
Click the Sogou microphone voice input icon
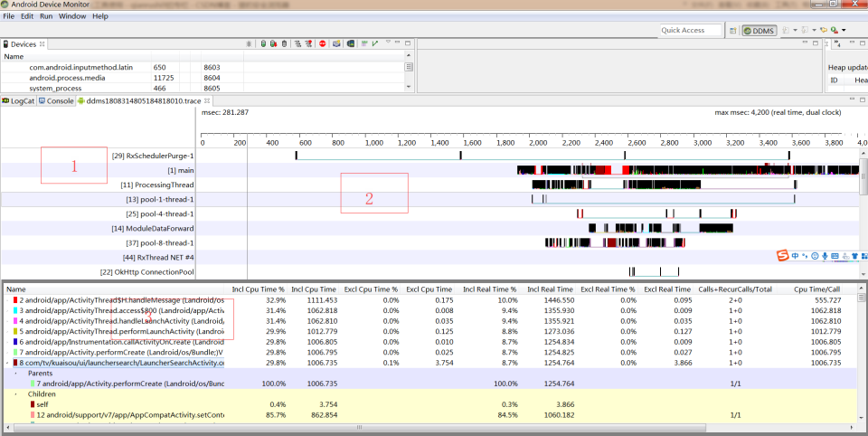(x=825, y=256)
